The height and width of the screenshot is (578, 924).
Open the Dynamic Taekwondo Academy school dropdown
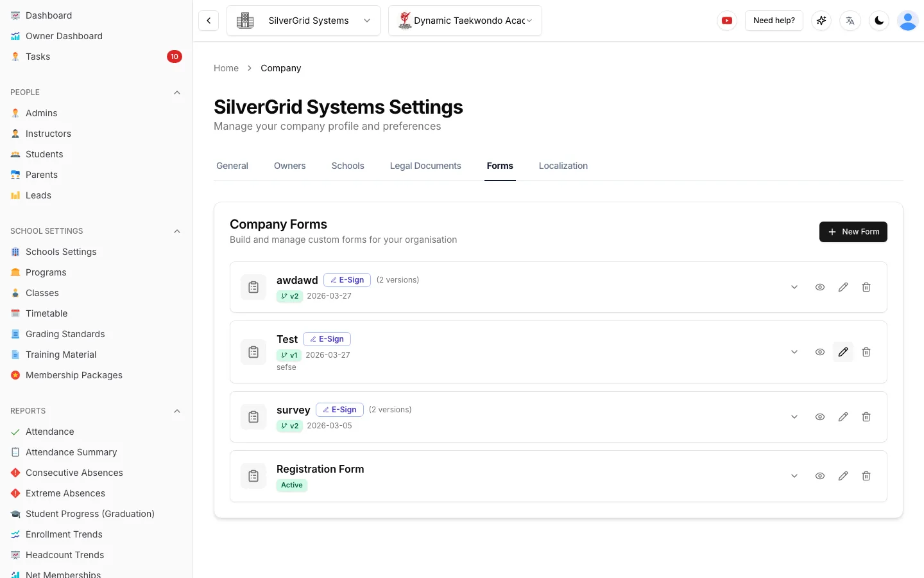point(465,21)
